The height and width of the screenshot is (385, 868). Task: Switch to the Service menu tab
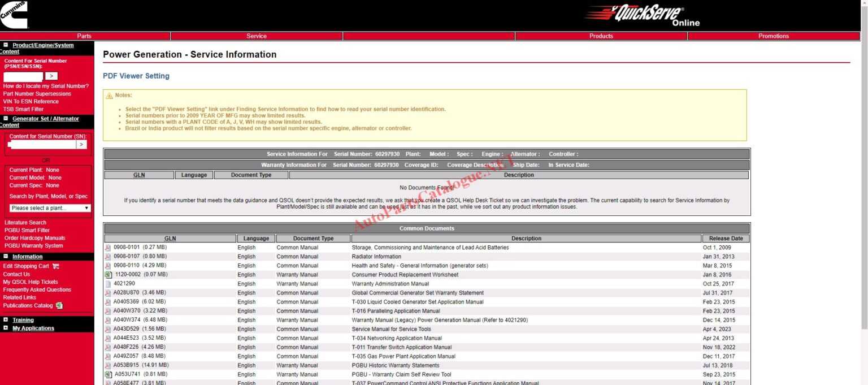[x=257, y=36]
